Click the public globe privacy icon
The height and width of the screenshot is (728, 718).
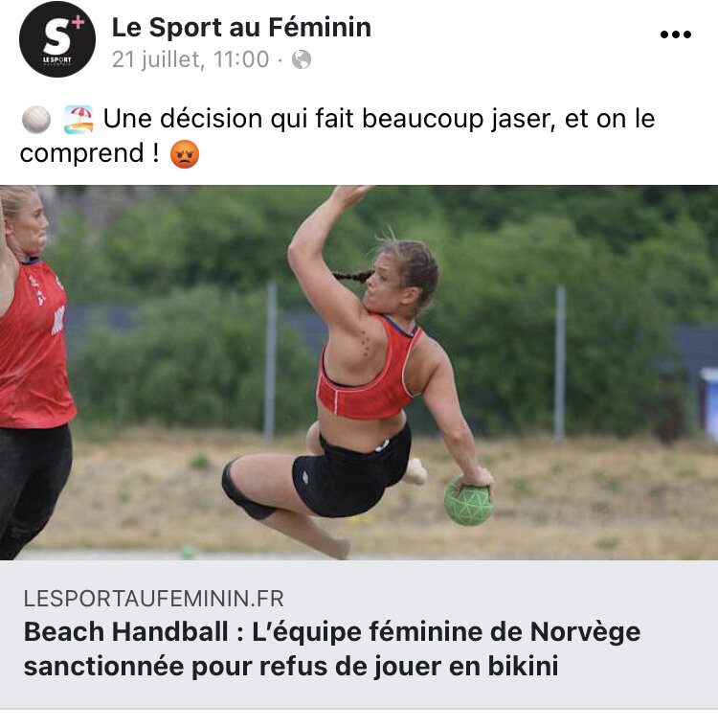pos(302,59)
